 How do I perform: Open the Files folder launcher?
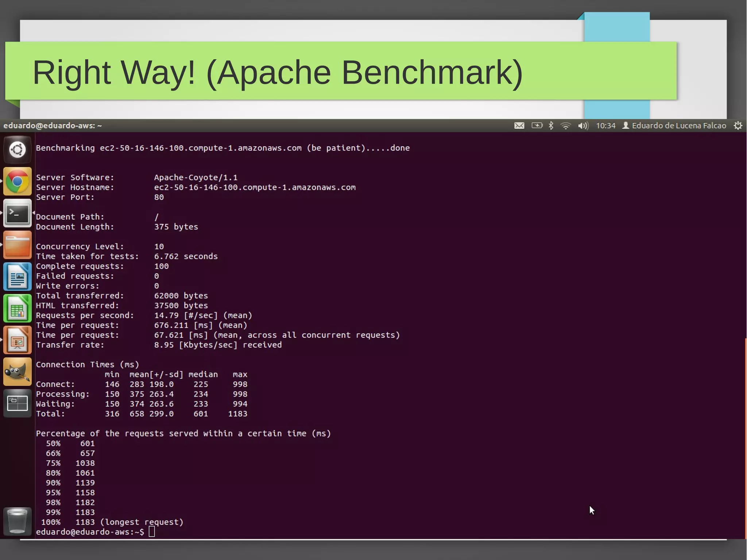point(17,245)
